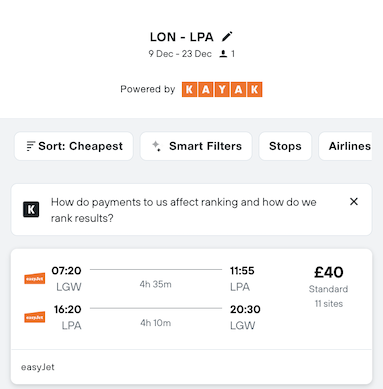
Task: Click the easyJet logo on the return flight
Action: point(35,317)
